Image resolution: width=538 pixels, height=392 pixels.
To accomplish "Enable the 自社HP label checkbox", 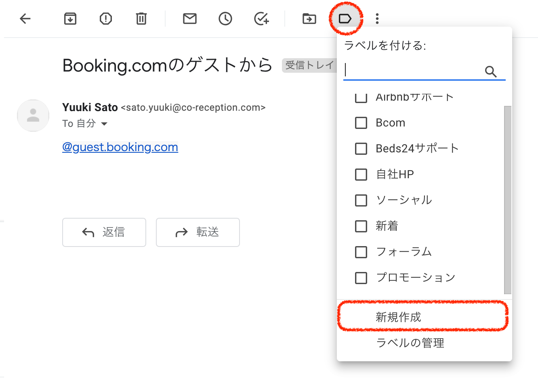I will pos(361,175).
